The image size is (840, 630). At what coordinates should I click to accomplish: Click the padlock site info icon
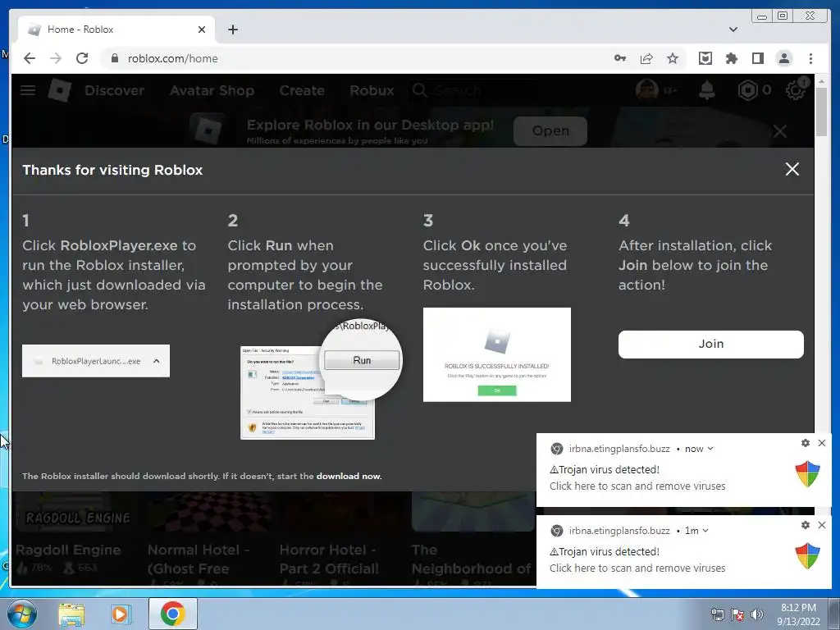coord(114,58)
